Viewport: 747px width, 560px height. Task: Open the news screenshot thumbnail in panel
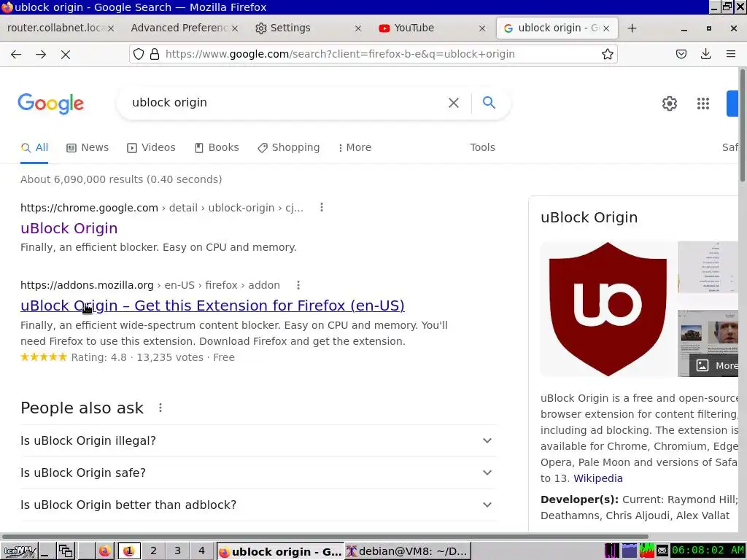(x=708, y=332)
